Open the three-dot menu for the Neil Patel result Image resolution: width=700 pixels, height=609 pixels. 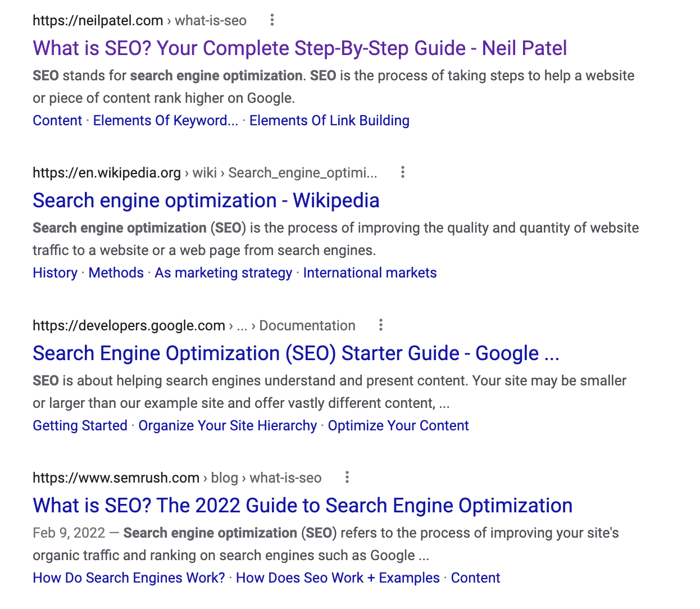point(272,20)
